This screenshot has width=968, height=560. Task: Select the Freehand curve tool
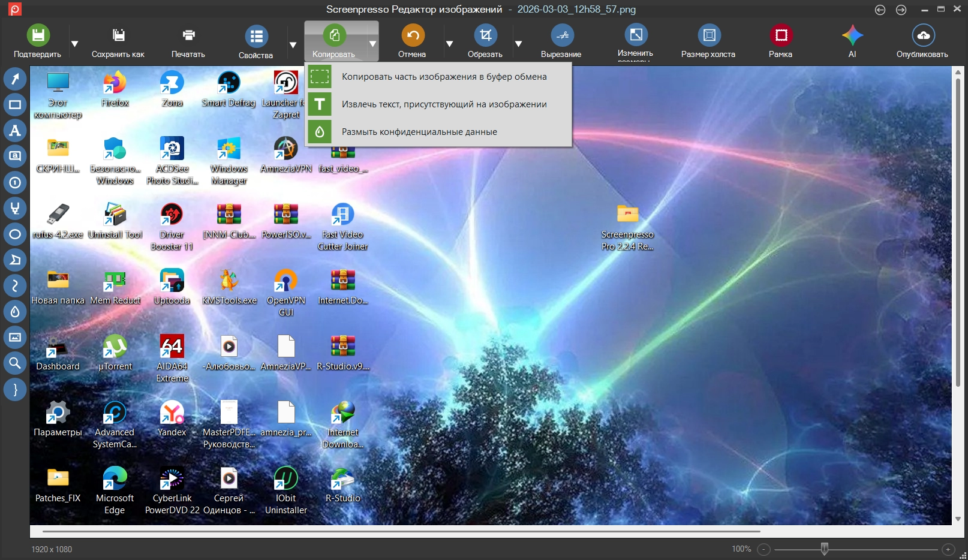(x=15, y=285)
